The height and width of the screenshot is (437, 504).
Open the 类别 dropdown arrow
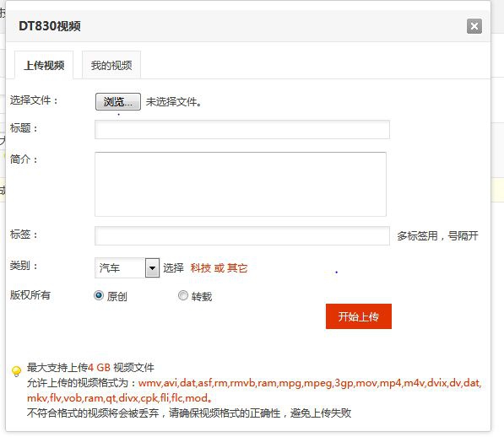152,267
